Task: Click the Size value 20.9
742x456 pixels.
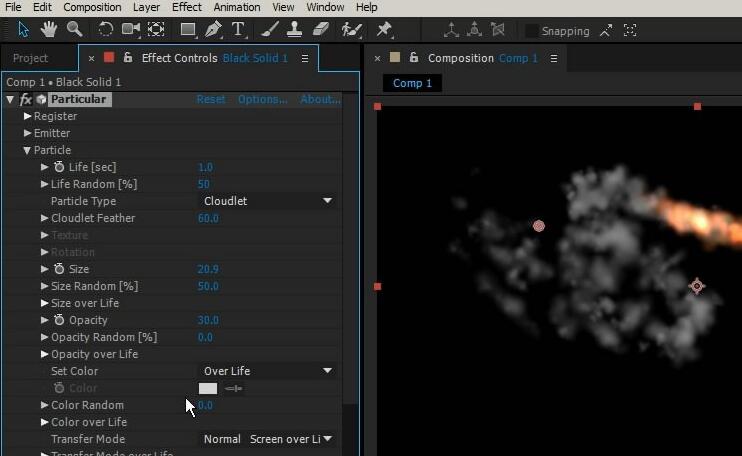Action: (x=208, y=269)
